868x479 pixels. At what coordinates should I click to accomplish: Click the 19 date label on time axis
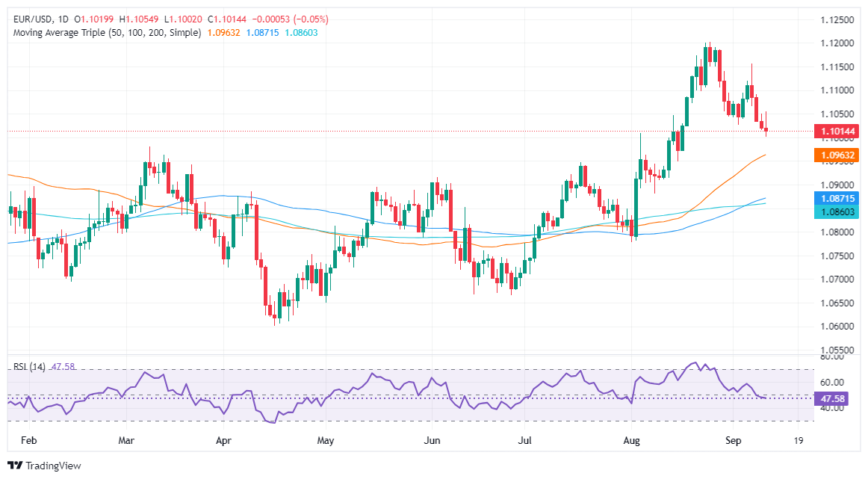coord(799,441)
